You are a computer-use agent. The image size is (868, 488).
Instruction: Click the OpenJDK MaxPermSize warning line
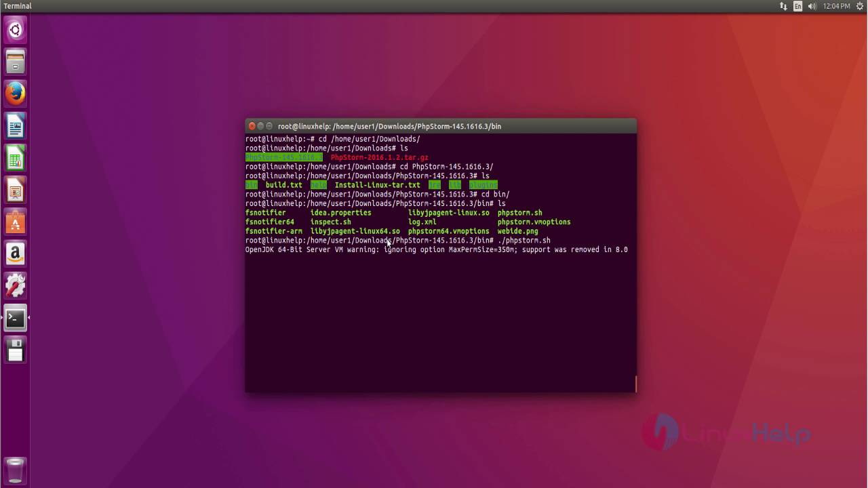pyautogui.click(x=437, y=249)
